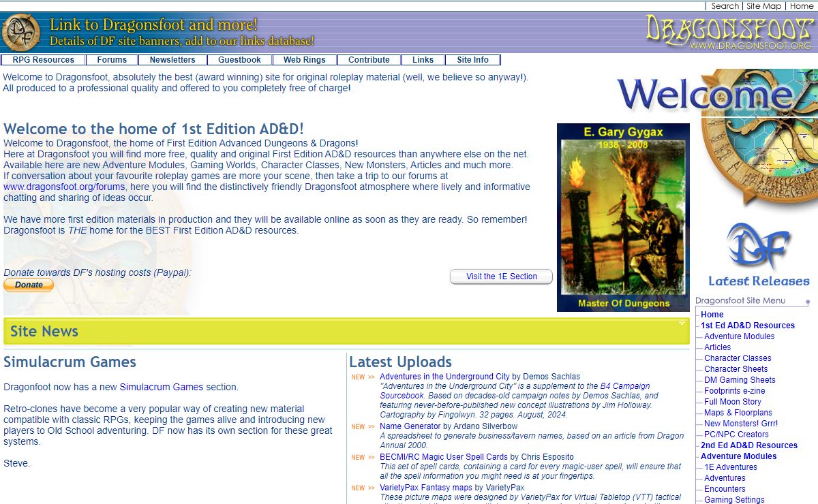Open the Contribute menu item
The image size is (818, 504).
tap(369, 60)
